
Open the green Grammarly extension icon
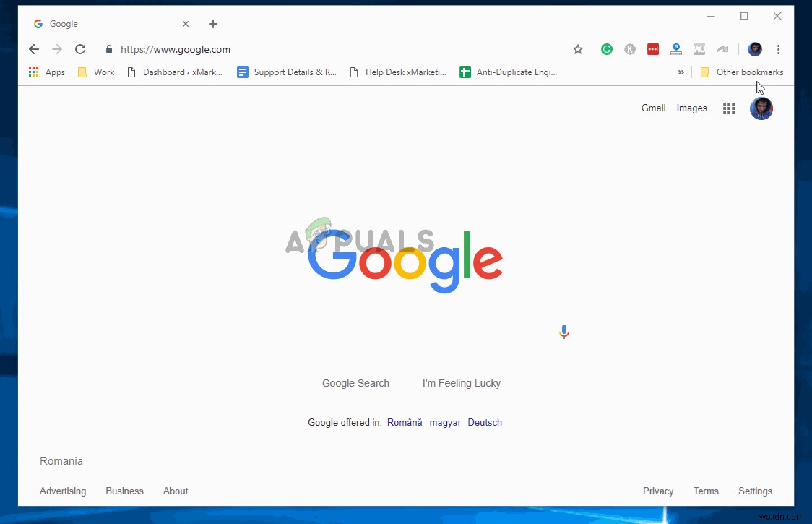[607, 49]
